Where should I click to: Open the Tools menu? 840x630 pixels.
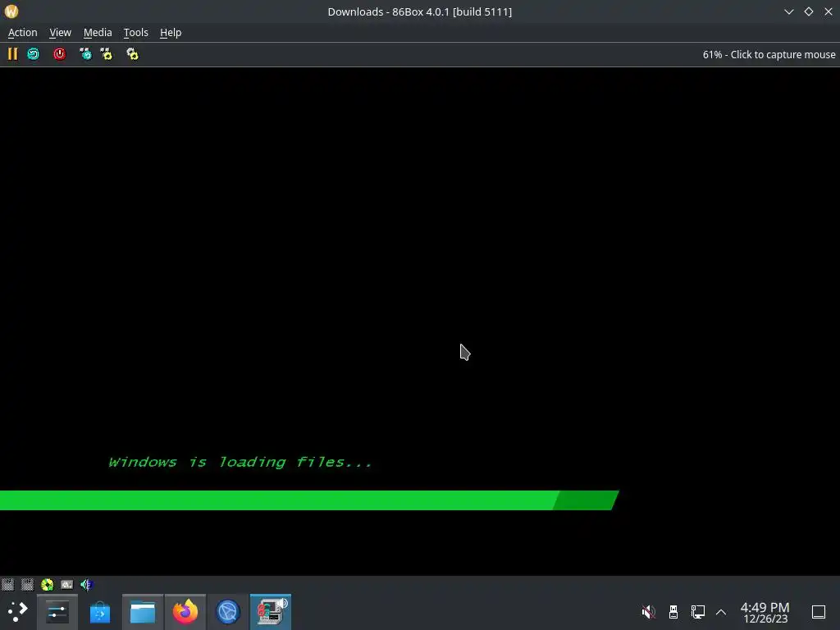pos(135,33)
